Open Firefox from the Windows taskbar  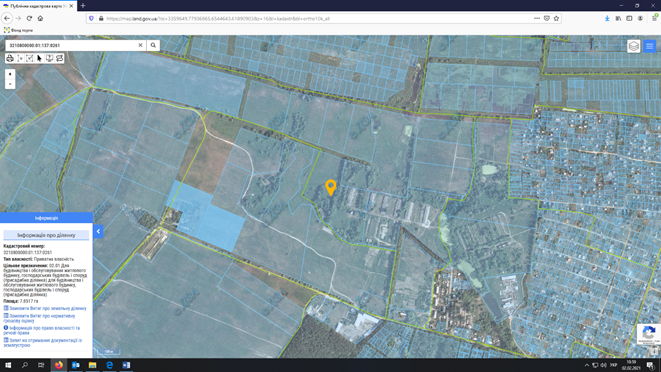59,365
